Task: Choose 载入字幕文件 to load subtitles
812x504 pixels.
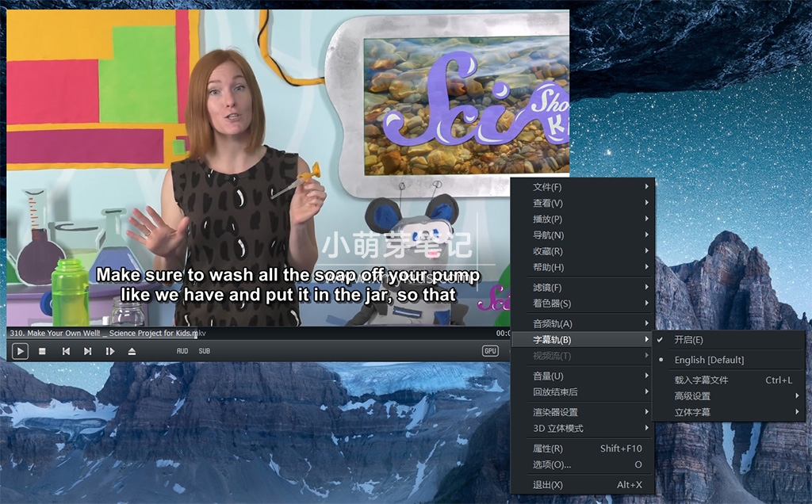Action: (x=701, y=380)
